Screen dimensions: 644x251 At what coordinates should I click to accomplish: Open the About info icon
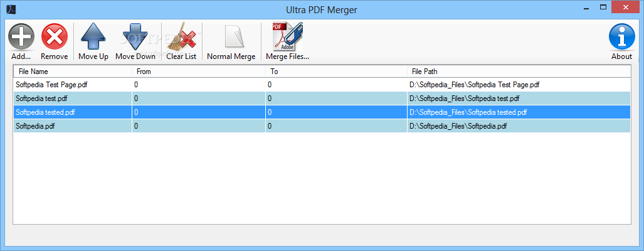[621, 36]
